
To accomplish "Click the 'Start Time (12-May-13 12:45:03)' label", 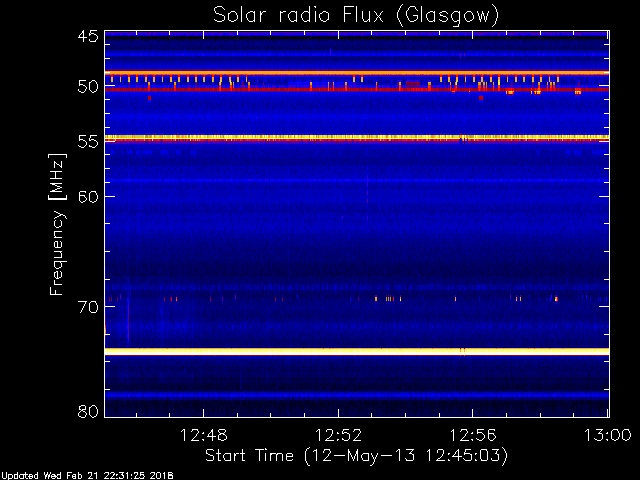I will pyautogui.click(x=356, y=456).
